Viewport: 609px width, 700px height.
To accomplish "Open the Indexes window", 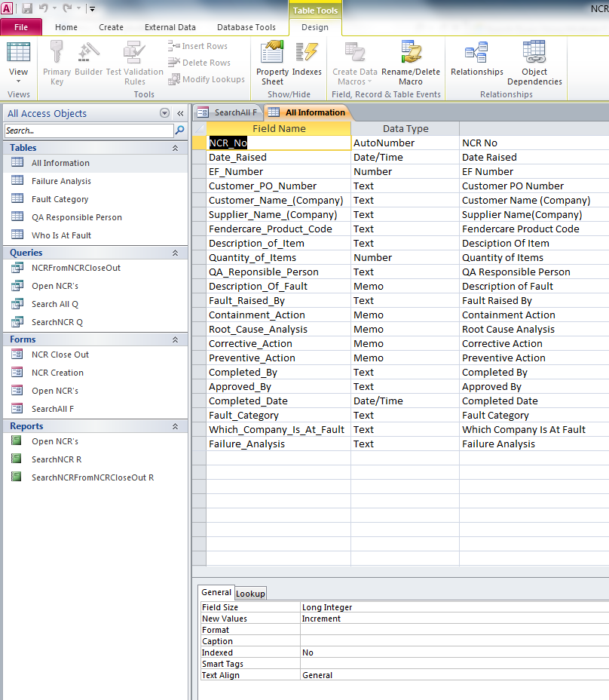I will point(307,58).
